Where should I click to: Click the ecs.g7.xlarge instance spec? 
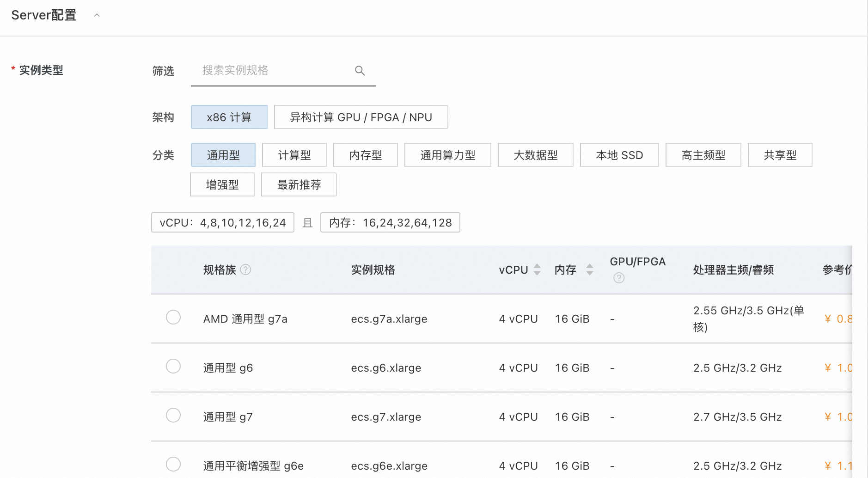point(386,417)
